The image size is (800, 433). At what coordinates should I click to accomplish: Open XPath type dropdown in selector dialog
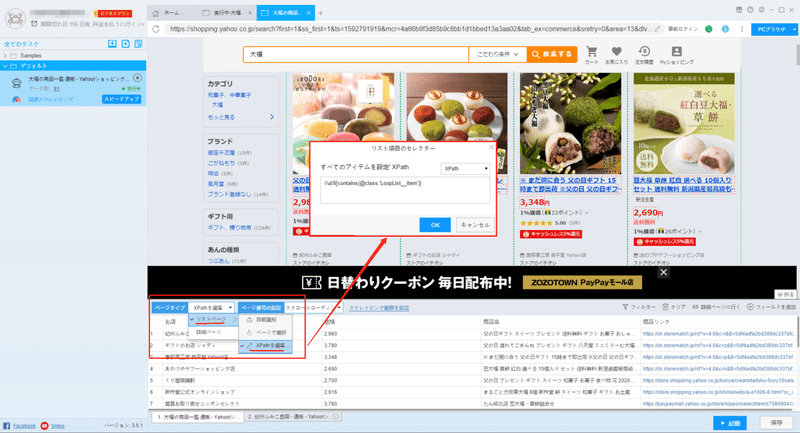coord(465,168)
